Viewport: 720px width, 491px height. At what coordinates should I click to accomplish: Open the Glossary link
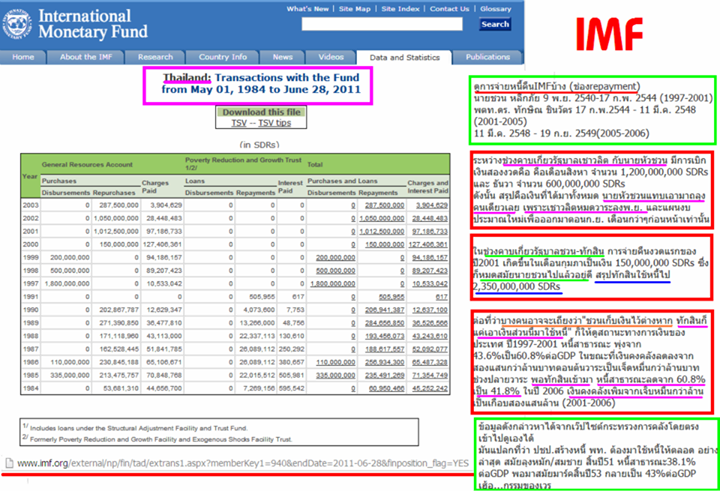tap(495, 9)
